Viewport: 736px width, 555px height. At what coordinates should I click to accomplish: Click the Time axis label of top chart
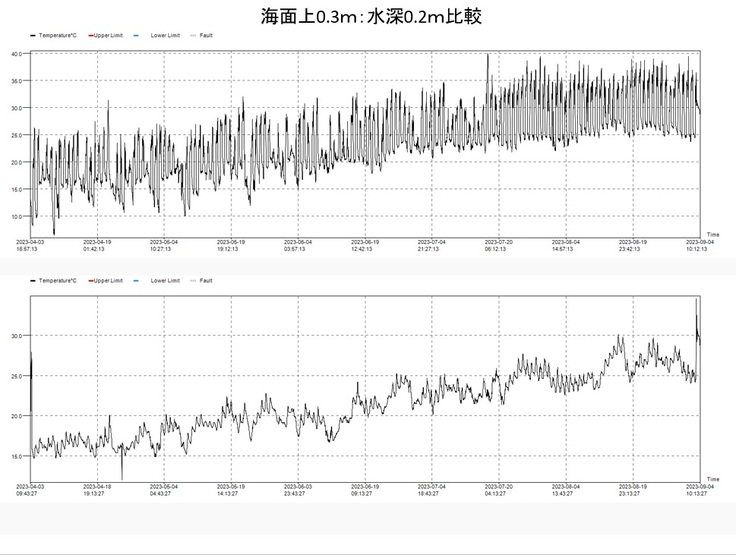[713, 234]
